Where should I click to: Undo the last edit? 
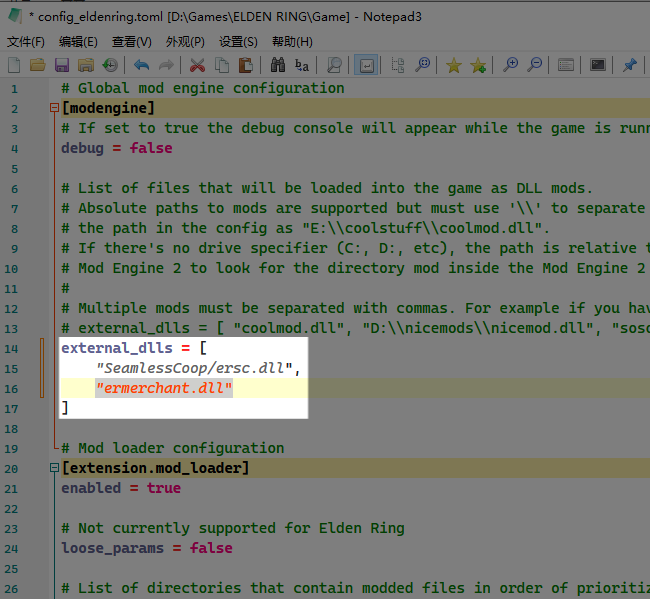point(142,65)
